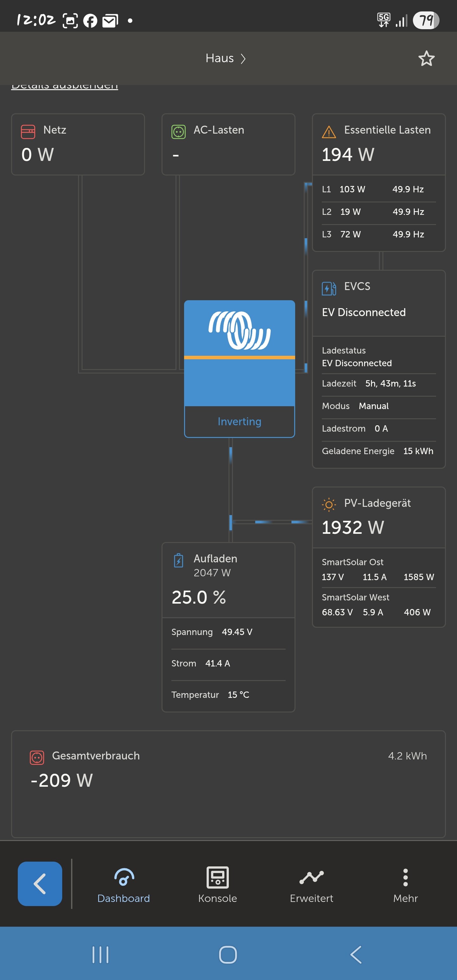Screen dimensions: 457x980
Task: Tap the battery charging icon
Action: click(178, 560)
